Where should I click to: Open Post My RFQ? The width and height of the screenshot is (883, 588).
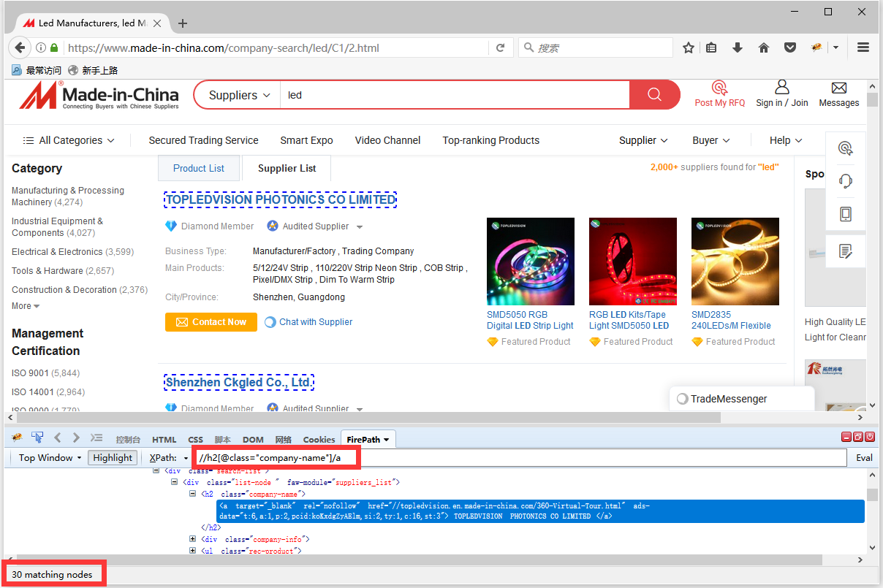tap(720, 94)
